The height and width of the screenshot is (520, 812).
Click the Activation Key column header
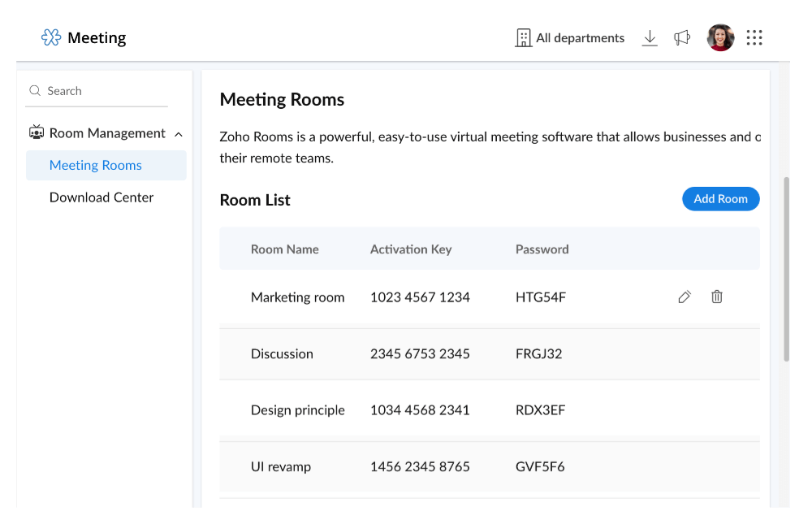411,249
